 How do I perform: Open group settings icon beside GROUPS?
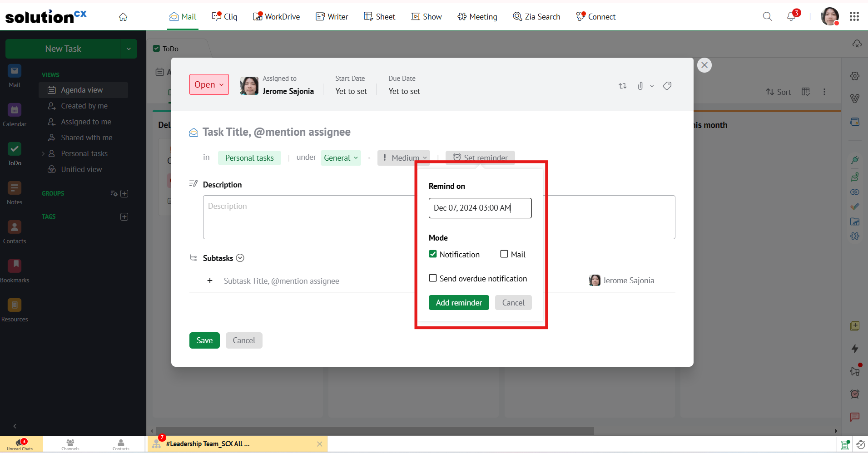pos(114,193)
